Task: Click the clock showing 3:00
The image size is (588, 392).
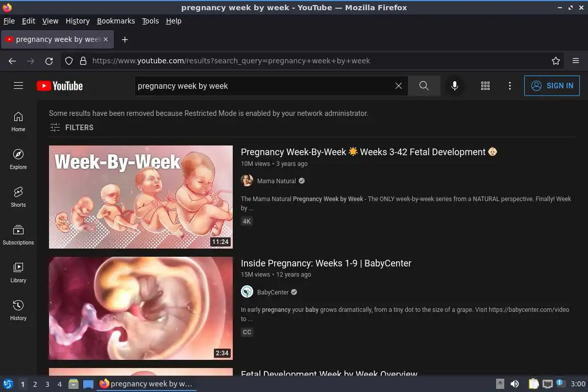Action: point(578,384)
